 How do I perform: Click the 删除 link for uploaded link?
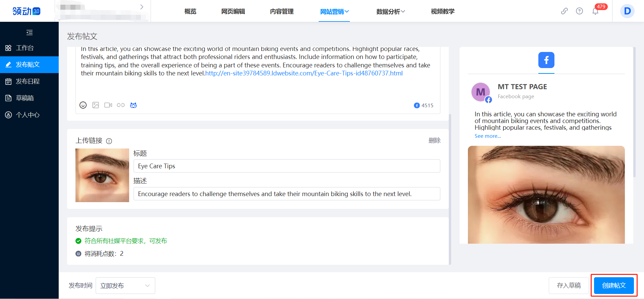(x=434, y=140)
